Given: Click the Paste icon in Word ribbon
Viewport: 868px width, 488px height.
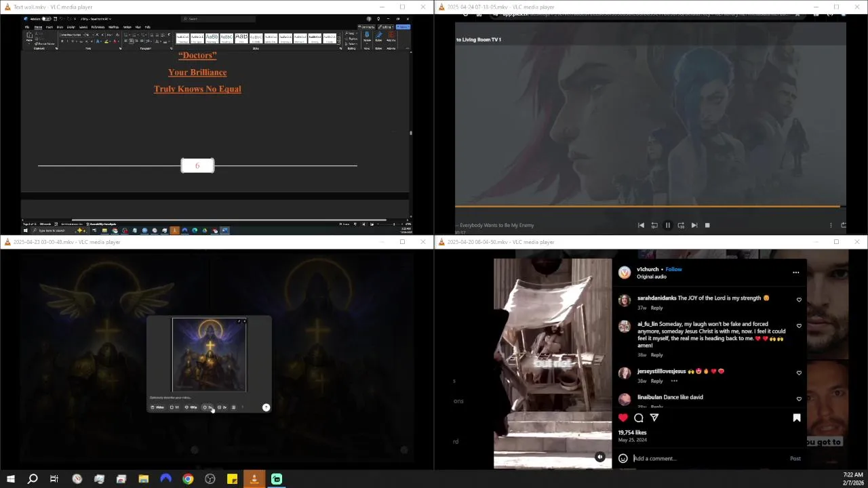Looking at the screenshot, I should [30, 37].
